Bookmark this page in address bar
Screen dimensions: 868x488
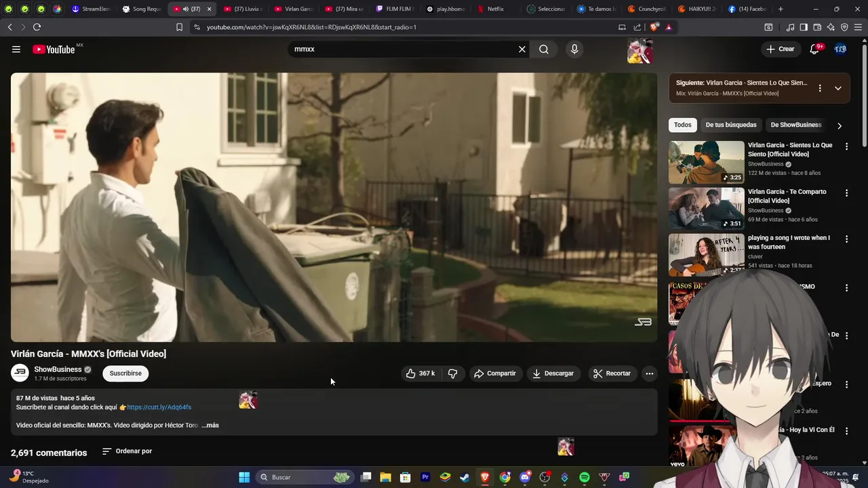[179, 27]
